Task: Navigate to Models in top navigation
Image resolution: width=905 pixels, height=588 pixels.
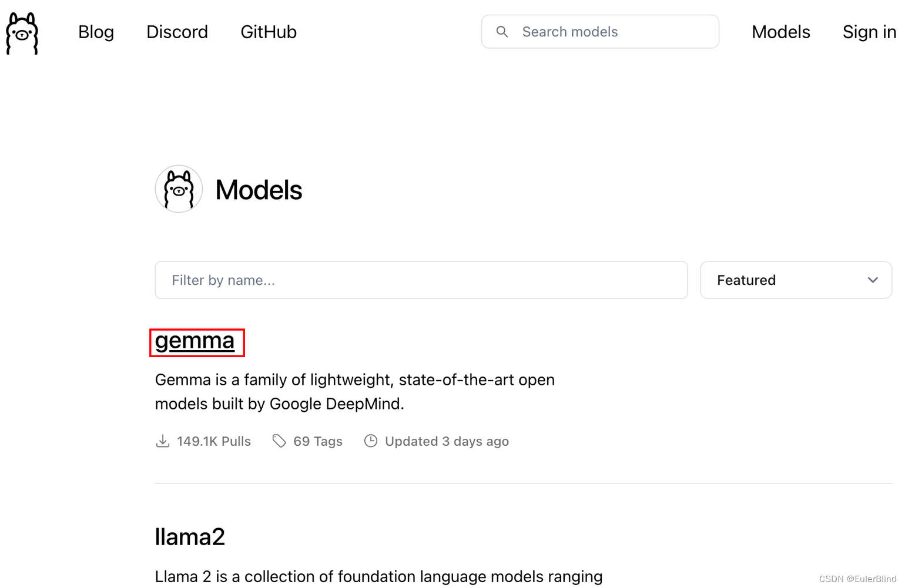Action: [x=781, y=32]
